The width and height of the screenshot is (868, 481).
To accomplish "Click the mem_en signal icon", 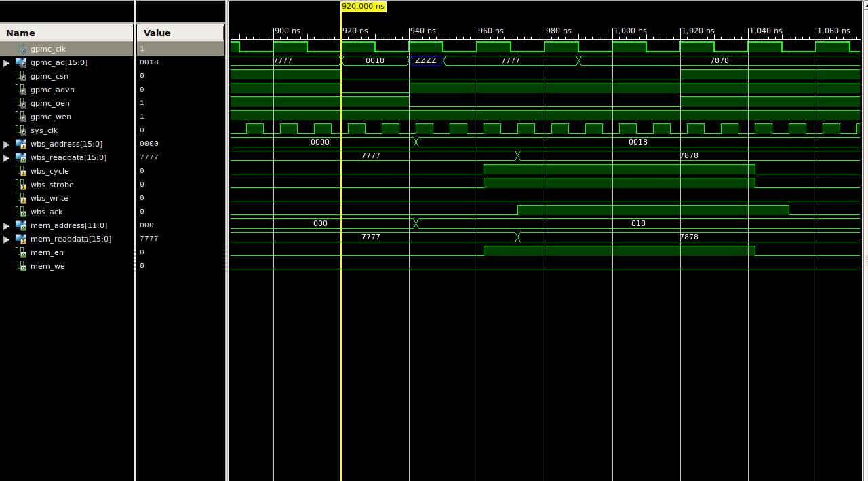I will [22, 252].
